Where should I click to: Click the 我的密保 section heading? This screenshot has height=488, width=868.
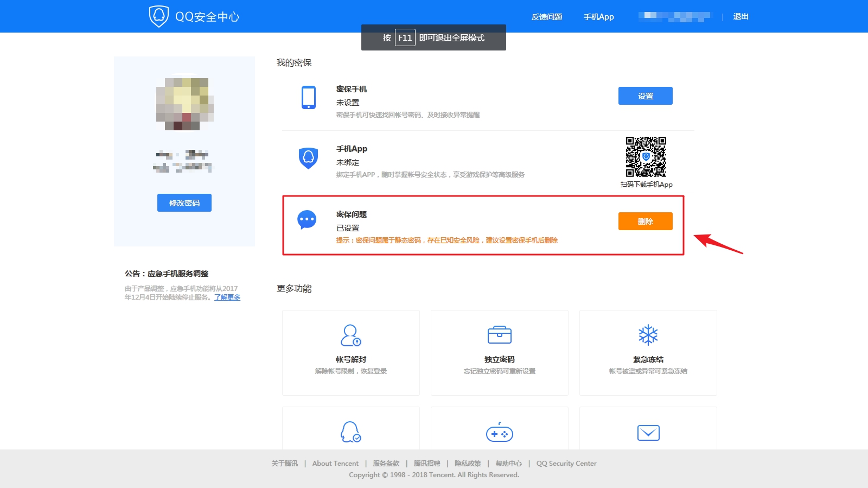[x=294, y=63]
